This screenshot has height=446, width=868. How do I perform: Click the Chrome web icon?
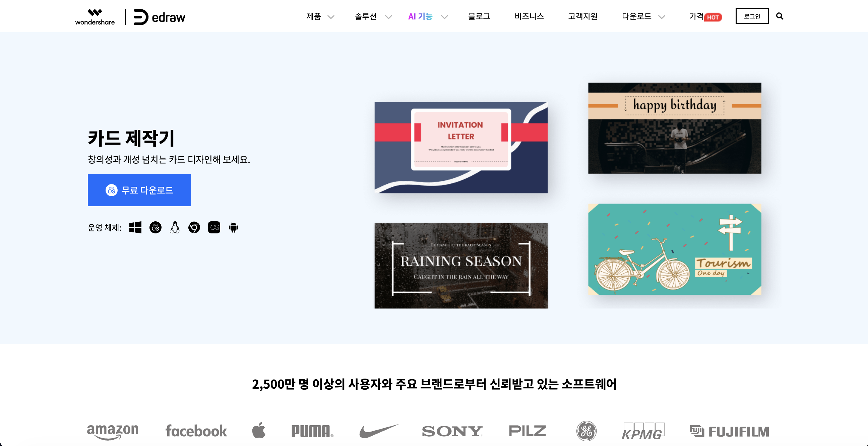click(x=194, y=228)
